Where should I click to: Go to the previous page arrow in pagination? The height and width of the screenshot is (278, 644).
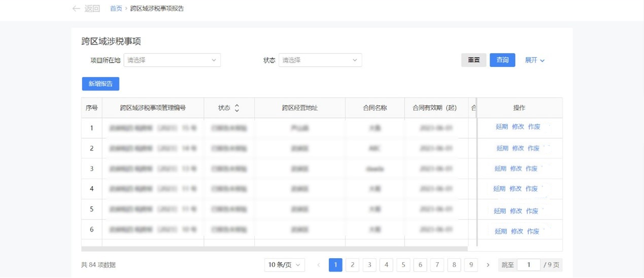coord(319,265)
